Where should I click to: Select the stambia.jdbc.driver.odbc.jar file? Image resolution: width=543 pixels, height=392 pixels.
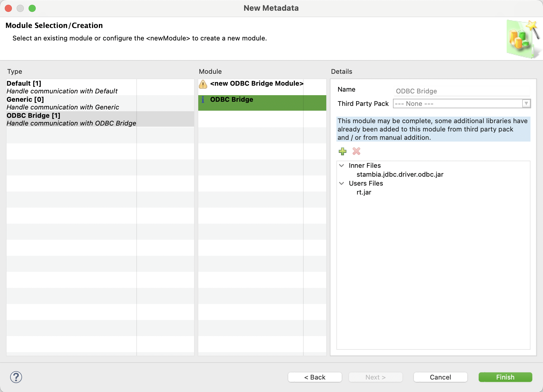point(400,175)
